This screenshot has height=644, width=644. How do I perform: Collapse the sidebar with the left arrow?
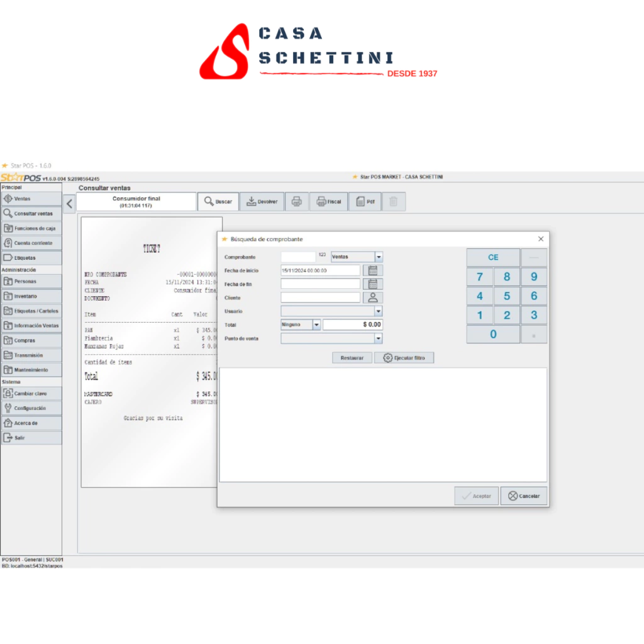[x=70, y=203]
